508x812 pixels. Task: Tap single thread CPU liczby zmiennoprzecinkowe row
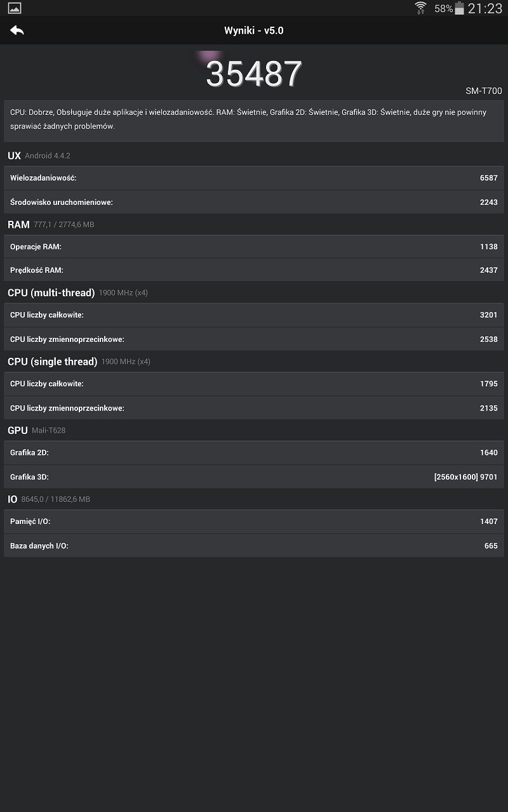click(x=254, y=408)
